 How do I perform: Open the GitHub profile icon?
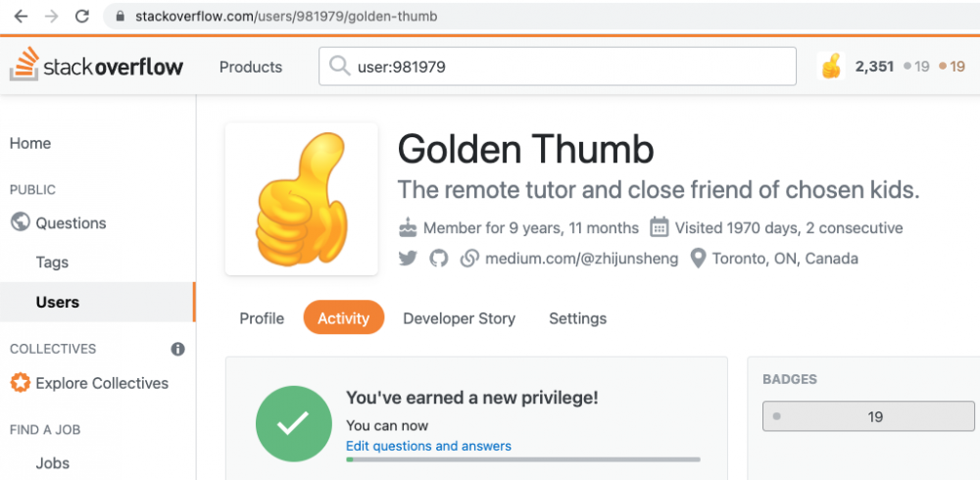[438, 259]
